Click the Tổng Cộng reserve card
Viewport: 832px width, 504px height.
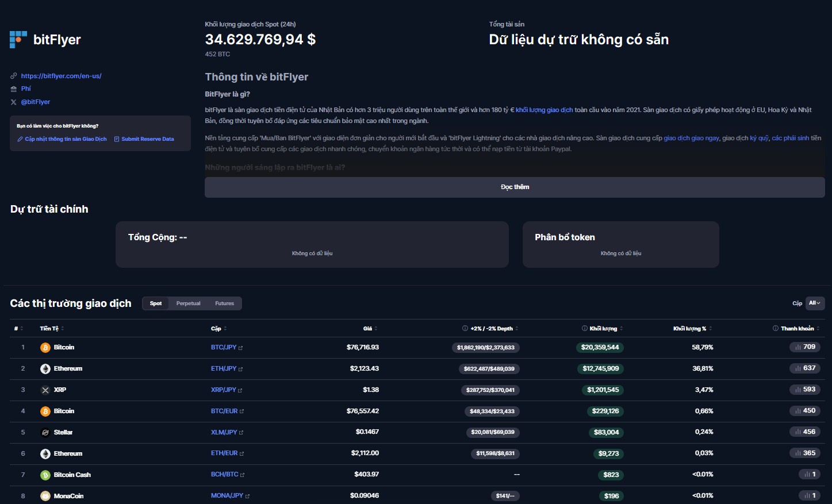point(312,245)
